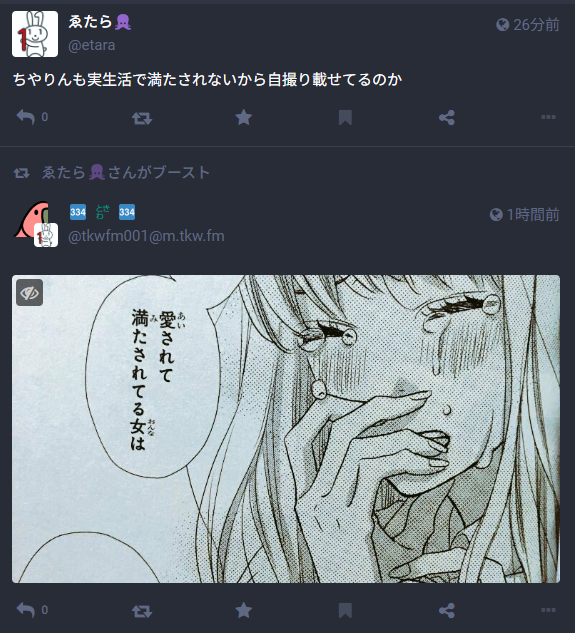Open more options on etara post
The width and height of the screenshot is (575, 633).
[548, 117]
